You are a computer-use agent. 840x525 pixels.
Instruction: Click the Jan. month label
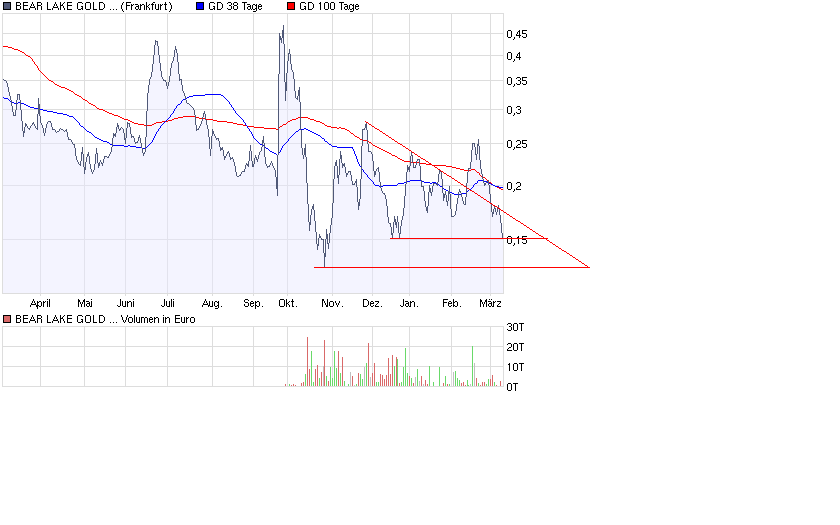pyautogui.click(x=409, y=304)
